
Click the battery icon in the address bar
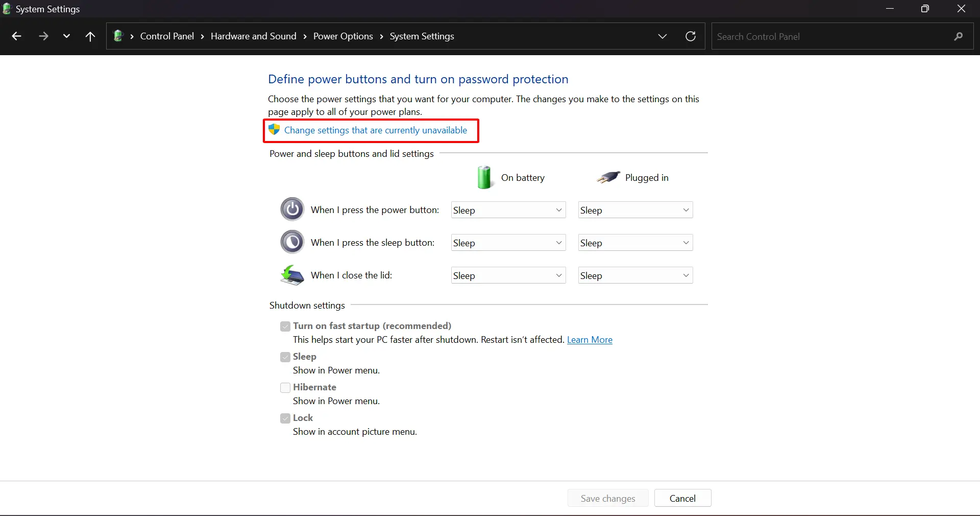[x=118, y=36]
